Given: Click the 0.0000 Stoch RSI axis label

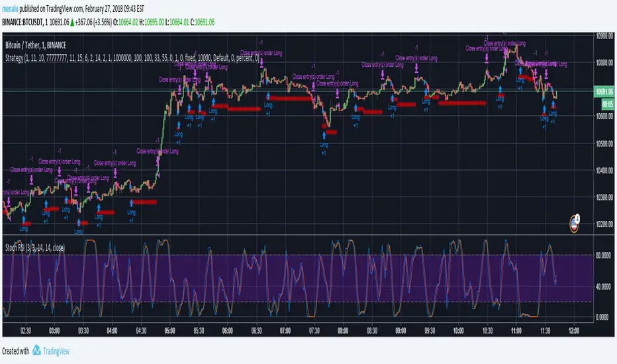Looking at the screenshot, I should [602, 317].
